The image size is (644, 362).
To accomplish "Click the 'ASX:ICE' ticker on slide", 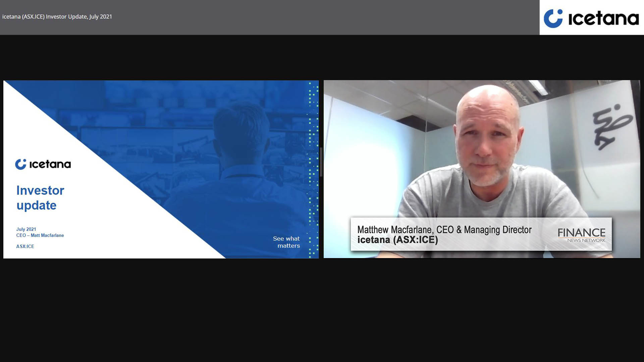I will coord(25,246).
